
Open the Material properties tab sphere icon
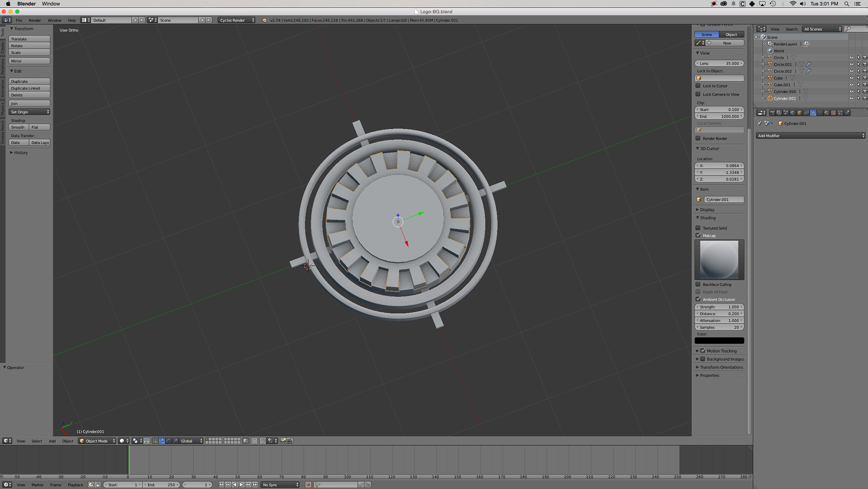pyautogui.click(x=826, y=113)
